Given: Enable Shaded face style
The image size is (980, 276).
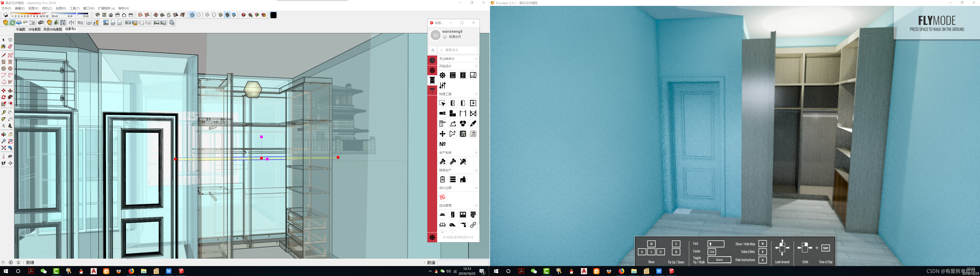Looking at the screenshot, I should point(221,15).
